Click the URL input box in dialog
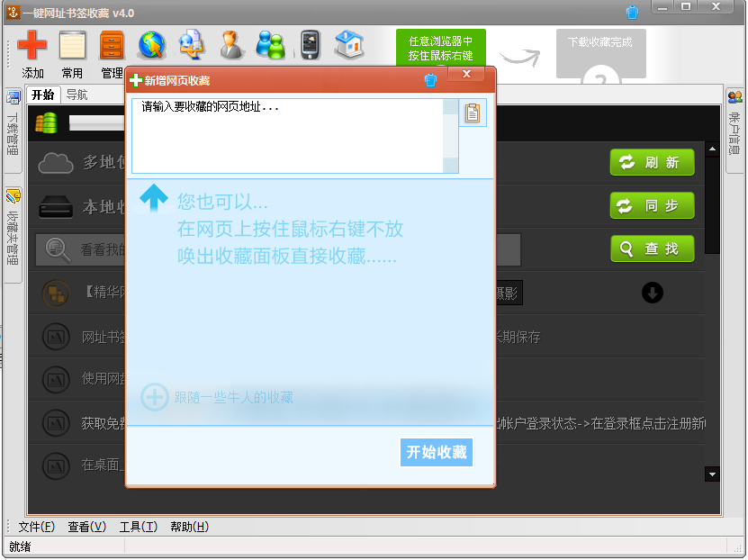The image size is (748, 560). coord(288,135)
